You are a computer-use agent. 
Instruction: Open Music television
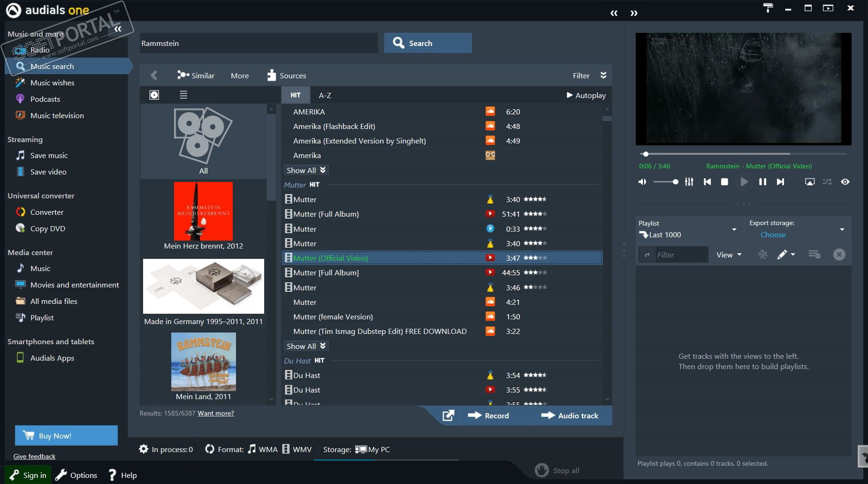click(x=57, y=115)
